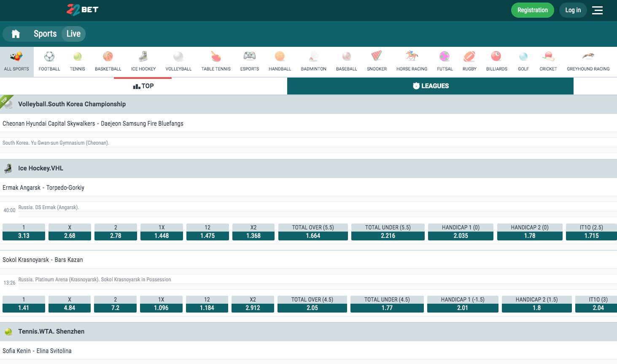Choose the Horse Racing icon
The image size is (617, 364).
coord(412,57)
